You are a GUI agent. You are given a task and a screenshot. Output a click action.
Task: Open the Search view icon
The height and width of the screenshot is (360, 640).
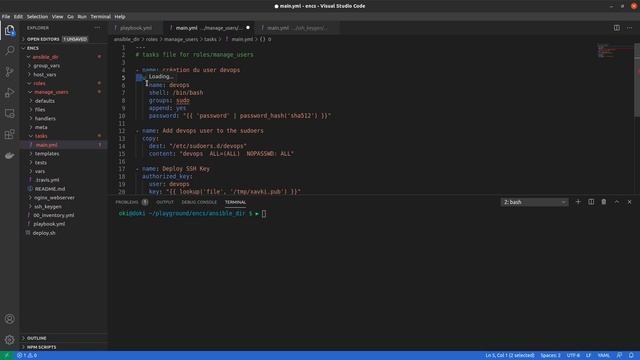point(9,51)
